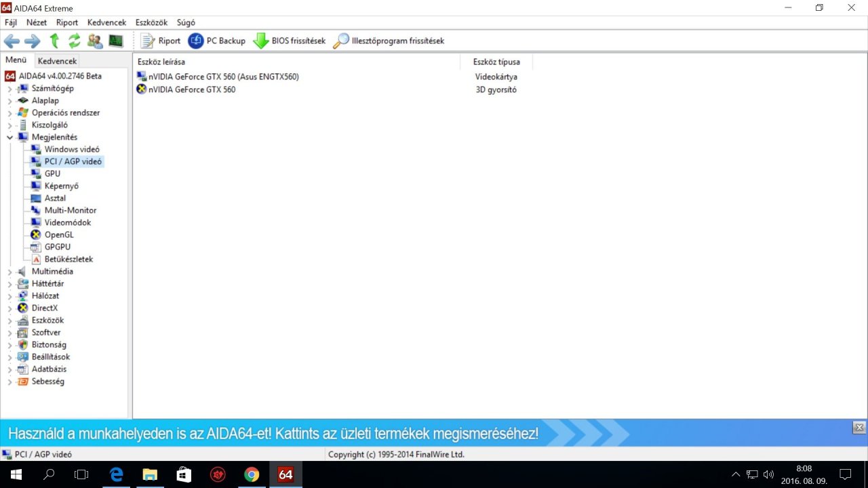This screenshot has width=868, height=488.
Task: Click the Operációs rendszer Windows icon
Action: click(x=23, y=113)
